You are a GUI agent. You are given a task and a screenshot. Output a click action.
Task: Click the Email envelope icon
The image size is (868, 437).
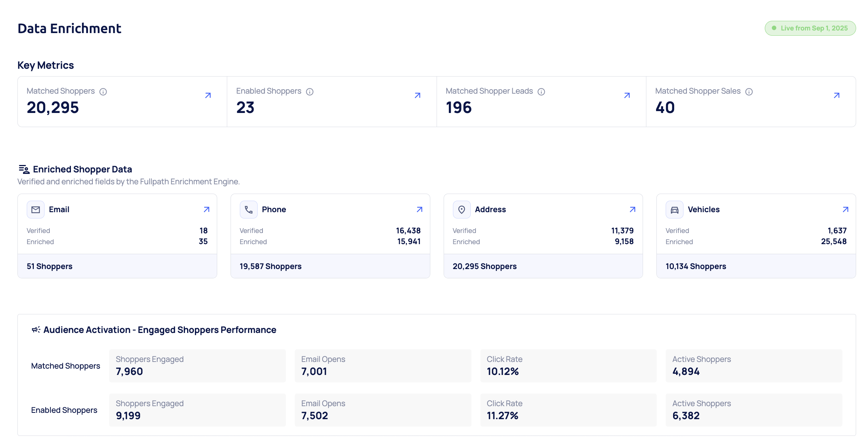tap(36, 210)
